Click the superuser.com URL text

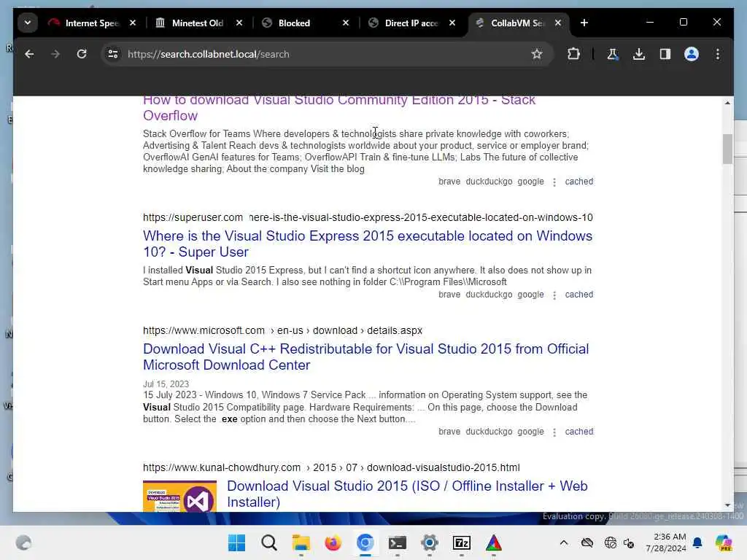(193, 217)
